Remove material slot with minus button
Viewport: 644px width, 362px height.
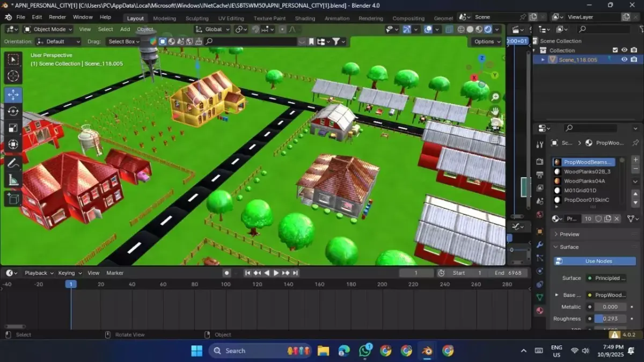635,169
